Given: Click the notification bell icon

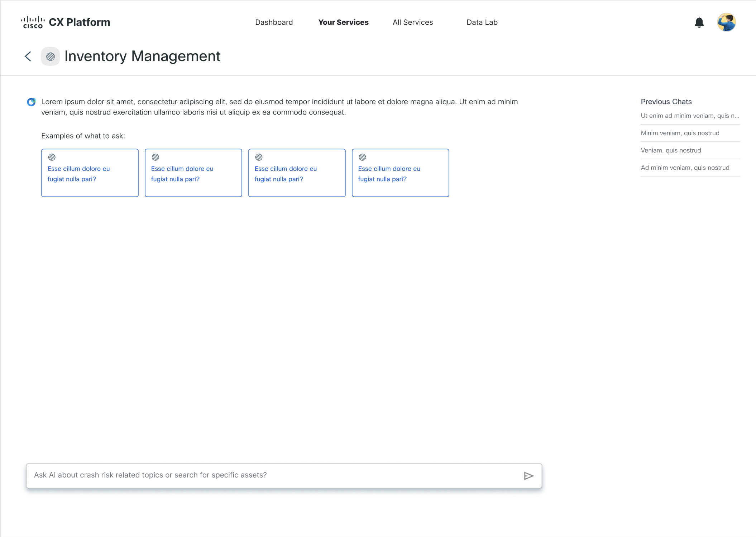Looking at the screenshot, I should pyautogui.click(x=699, y=23).
